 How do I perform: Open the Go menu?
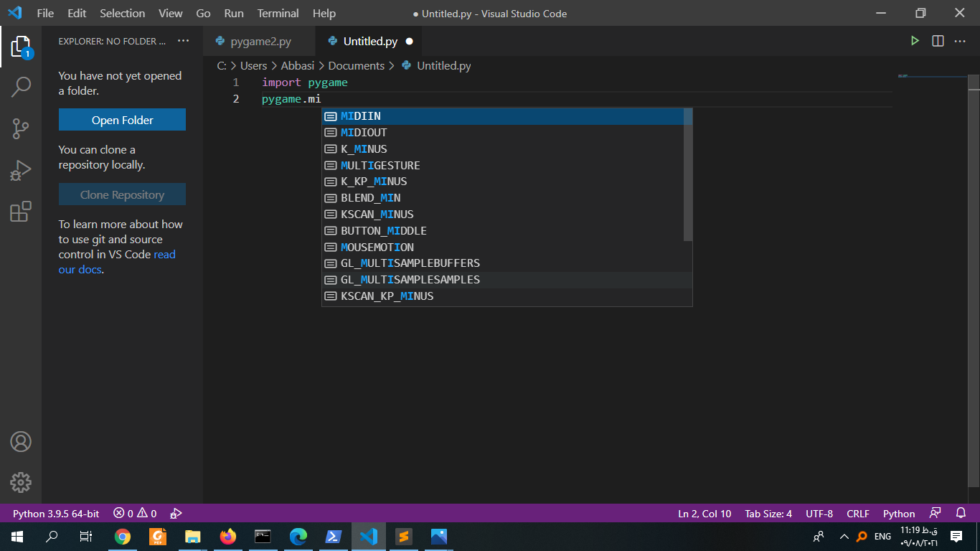(x=203, y=13)
